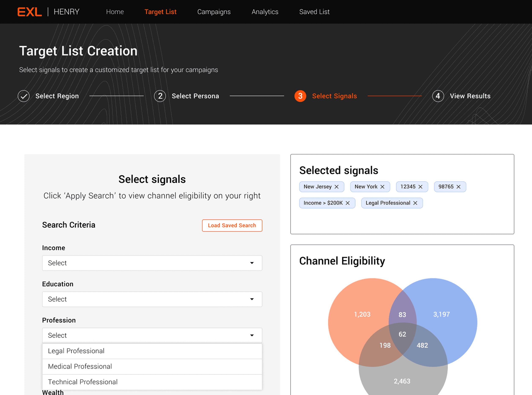Remove the Legal Professional signal chip

tap(415, 203)
